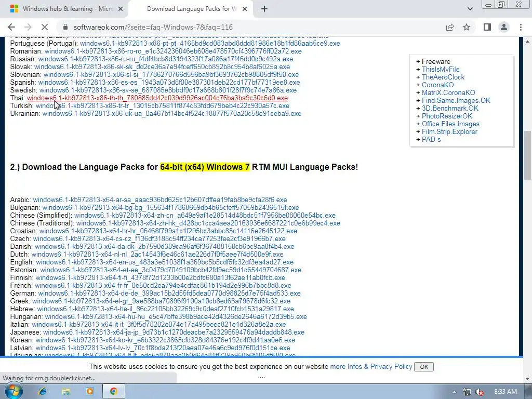Expand the tab search chevron

pyautogui.click(x=470, y=9)
